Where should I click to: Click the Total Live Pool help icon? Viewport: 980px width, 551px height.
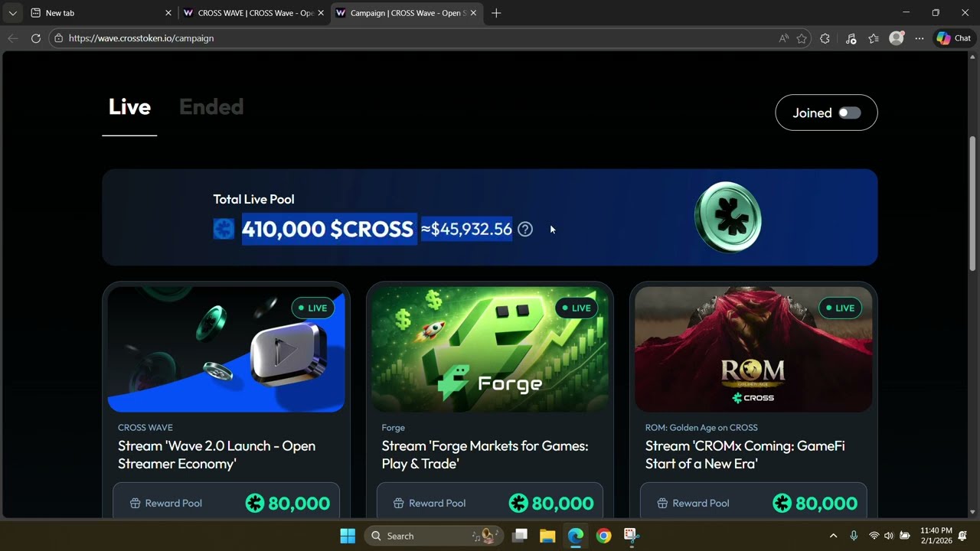coord(525,229)
